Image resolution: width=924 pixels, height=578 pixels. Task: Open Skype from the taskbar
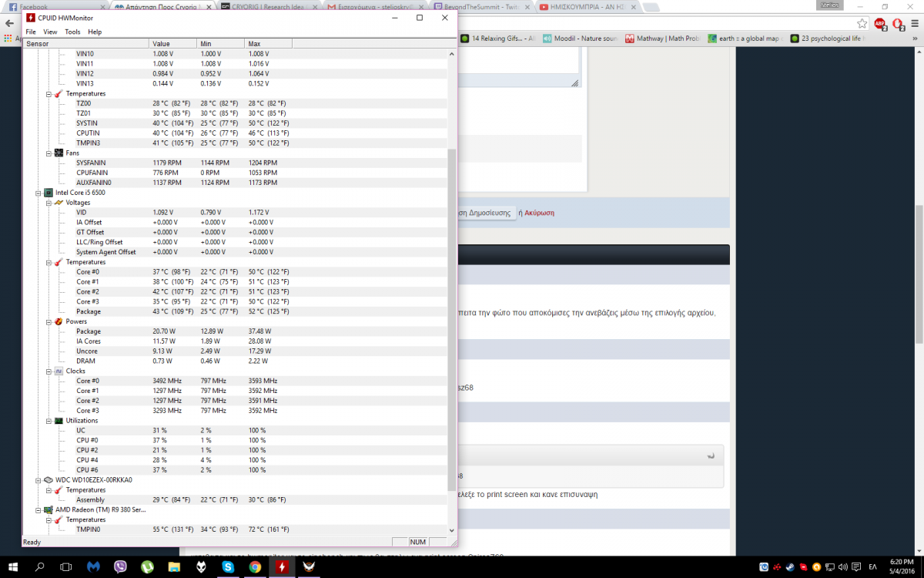coord(229,566)
